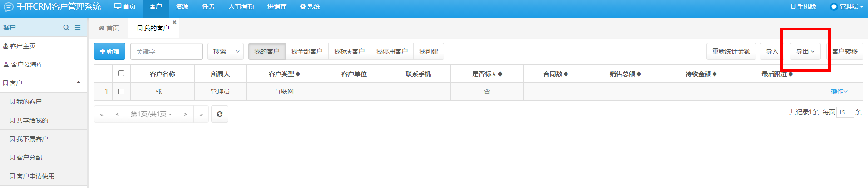
Task: Click the 重新统计金额 button
Action: pyautogui.click(x=731, y=51)
